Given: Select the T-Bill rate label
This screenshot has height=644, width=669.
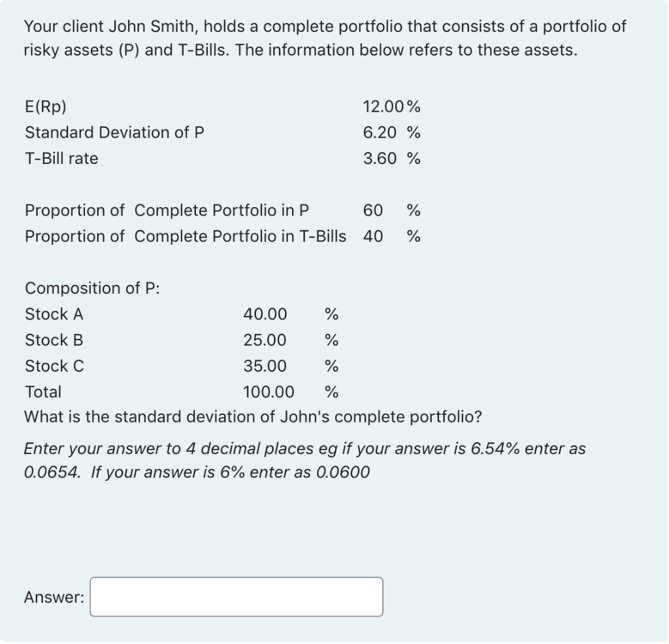Looking at the screenshot, I should click(x=61, y=158).
